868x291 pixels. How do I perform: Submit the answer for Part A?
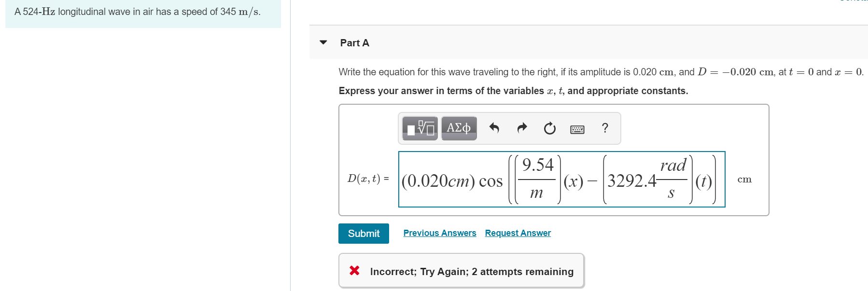(x=363, y=233)
